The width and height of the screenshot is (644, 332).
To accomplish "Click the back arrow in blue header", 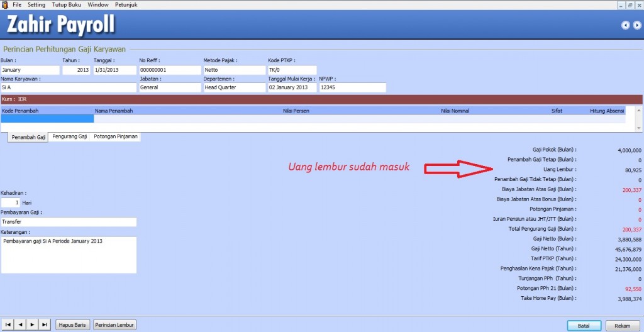I will [x=625, y=25].
